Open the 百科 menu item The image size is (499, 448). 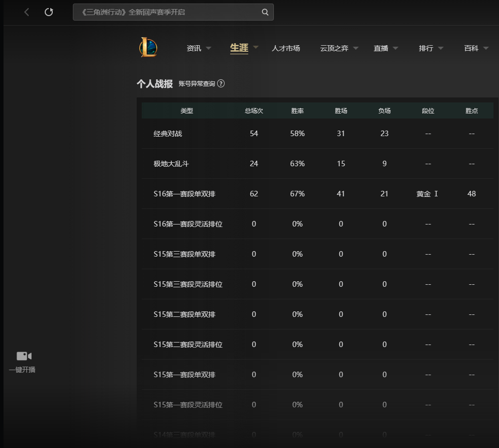(471, 48)
